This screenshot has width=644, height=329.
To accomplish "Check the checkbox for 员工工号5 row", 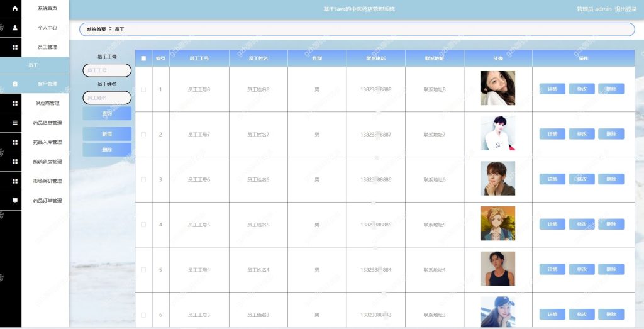I will [143, 225].
